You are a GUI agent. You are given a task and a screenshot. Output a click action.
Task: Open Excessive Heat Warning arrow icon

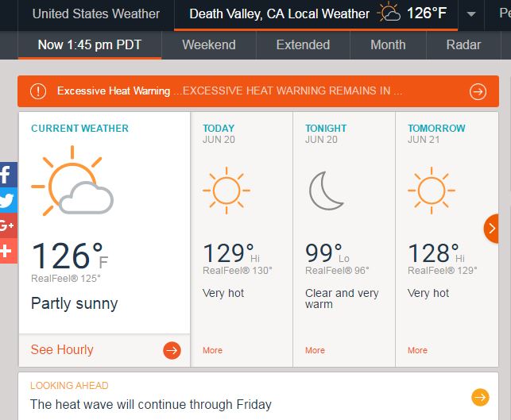[x=478, y=92]
